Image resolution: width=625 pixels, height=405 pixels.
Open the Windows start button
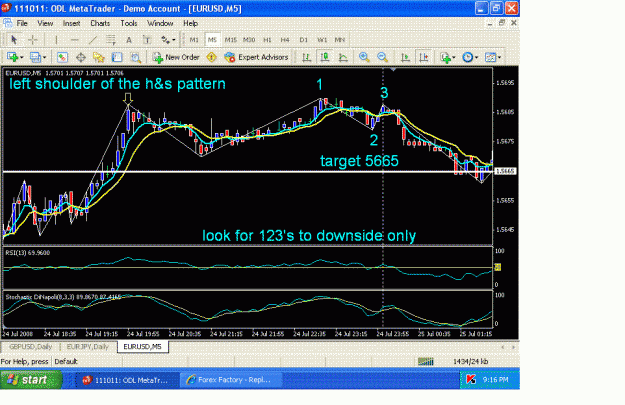(x=31, y=380)
